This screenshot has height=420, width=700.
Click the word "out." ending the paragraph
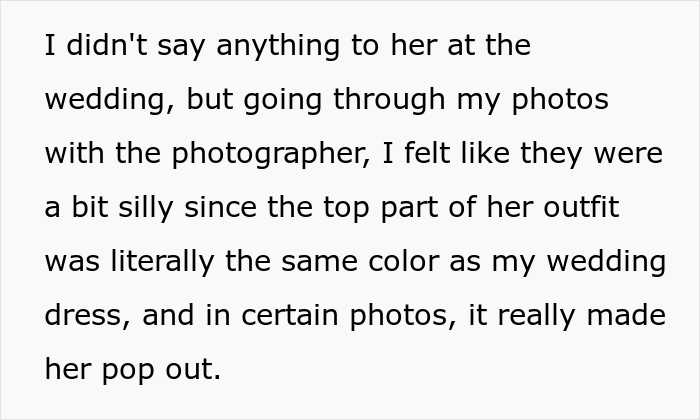[x=193, y=369]
